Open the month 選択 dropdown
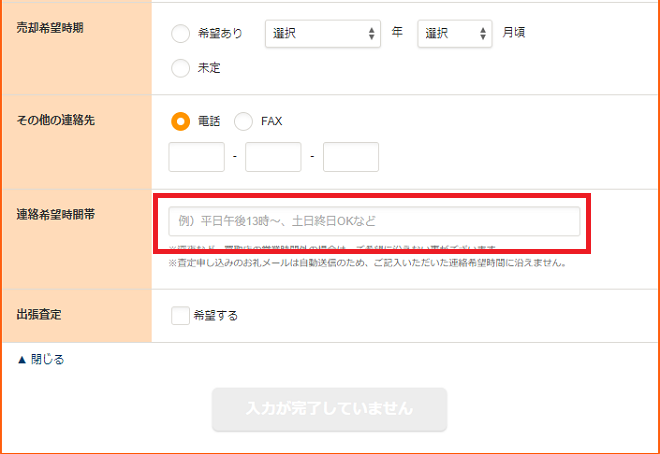This screenshot has height=454, width=660. coord(454,34)
